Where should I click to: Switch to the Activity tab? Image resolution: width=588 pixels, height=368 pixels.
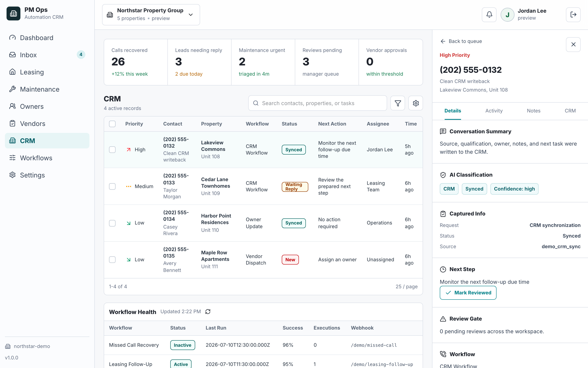[494, 111]
